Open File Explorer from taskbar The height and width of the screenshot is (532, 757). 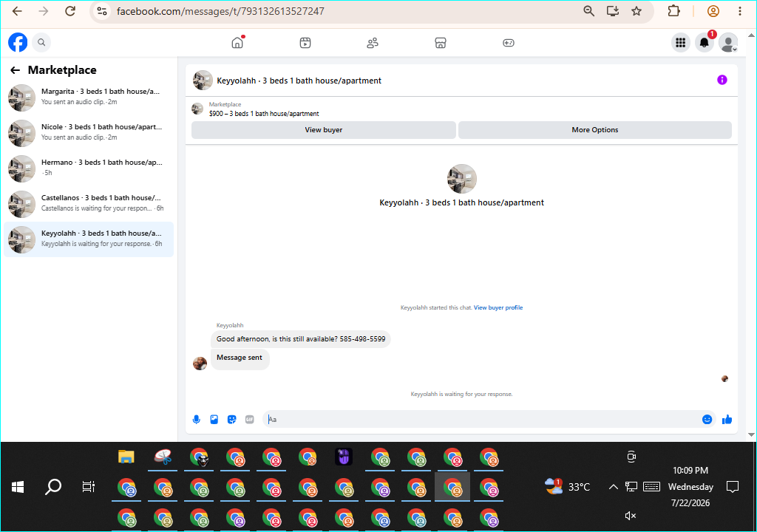126,457
